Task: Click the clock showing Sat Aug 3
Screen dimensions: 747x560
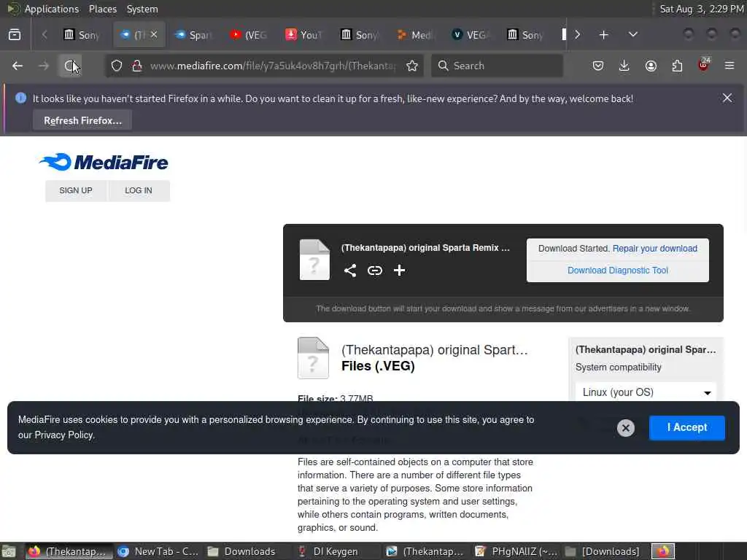Action: click(701, 9)
